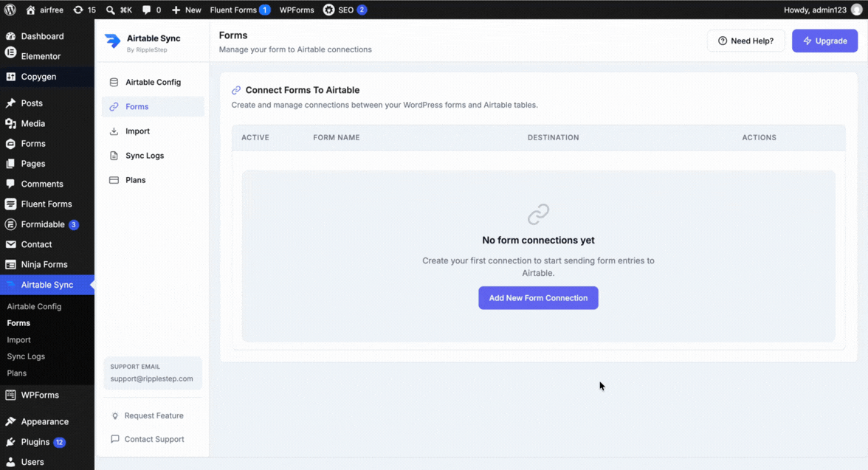Click the updates icon showing 15
Image resolution: width=868 pixels, height=470 pixels.
(x=85, y=10)
